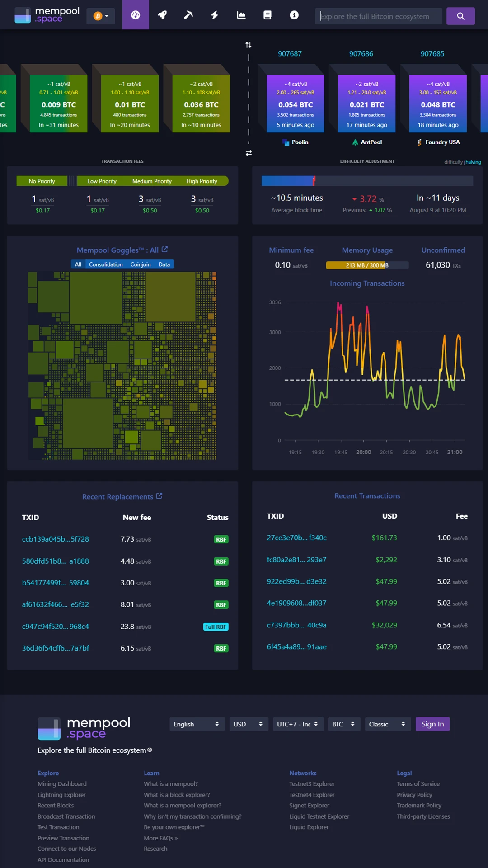This screenshot has height=868, width=488.
Task: Open the Graphs chart icon
Action: click(241, 15)
